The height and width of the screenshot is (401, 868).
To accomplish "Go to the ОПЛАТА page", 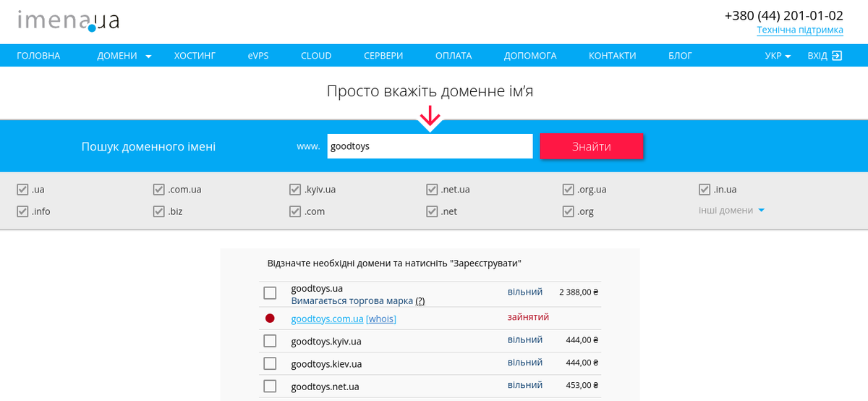I will (x=454, y=56).
